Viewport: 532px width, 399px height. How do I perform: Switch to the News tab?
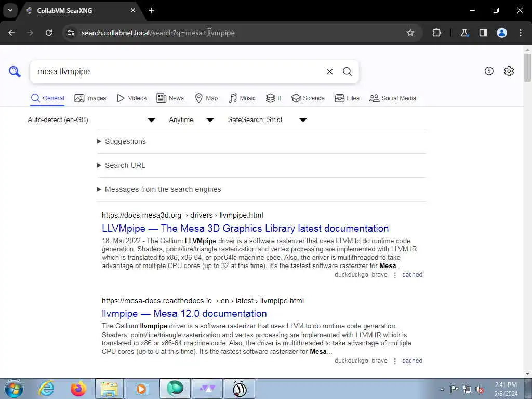[x=170, y=98]
